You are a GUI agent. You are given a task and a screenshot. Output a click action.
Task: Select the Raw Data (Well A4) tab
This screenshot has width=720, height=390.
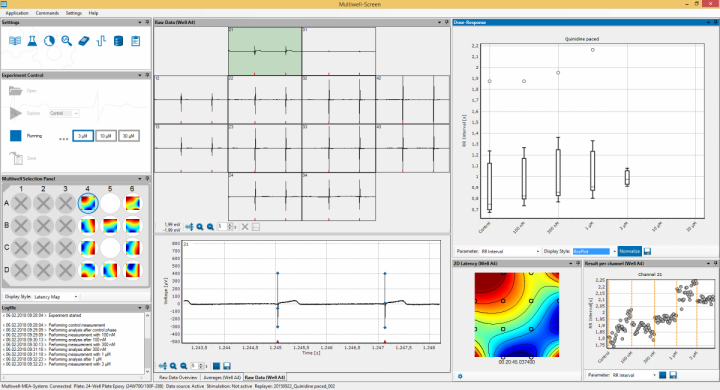coord(265,377)
